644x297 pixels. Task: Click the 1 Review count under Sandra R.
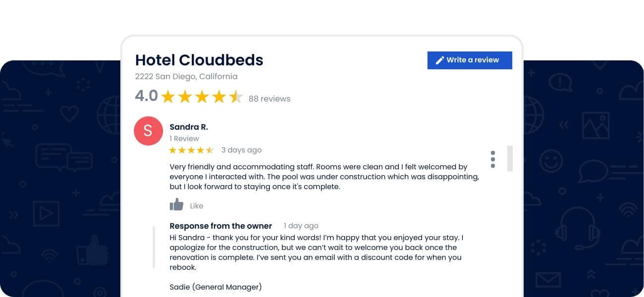click(x=184, y=139)
